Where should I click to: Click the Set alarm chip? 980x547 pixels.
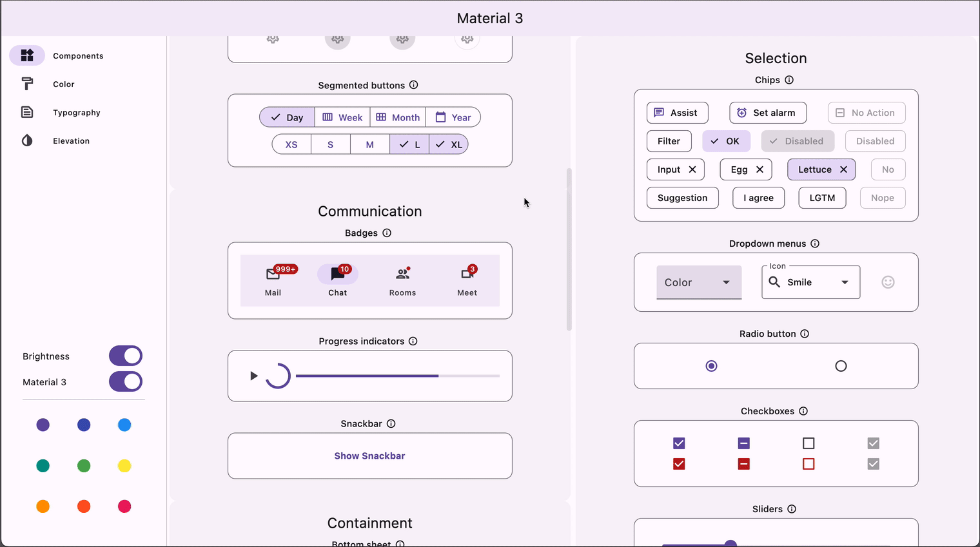tap(768, 113)
